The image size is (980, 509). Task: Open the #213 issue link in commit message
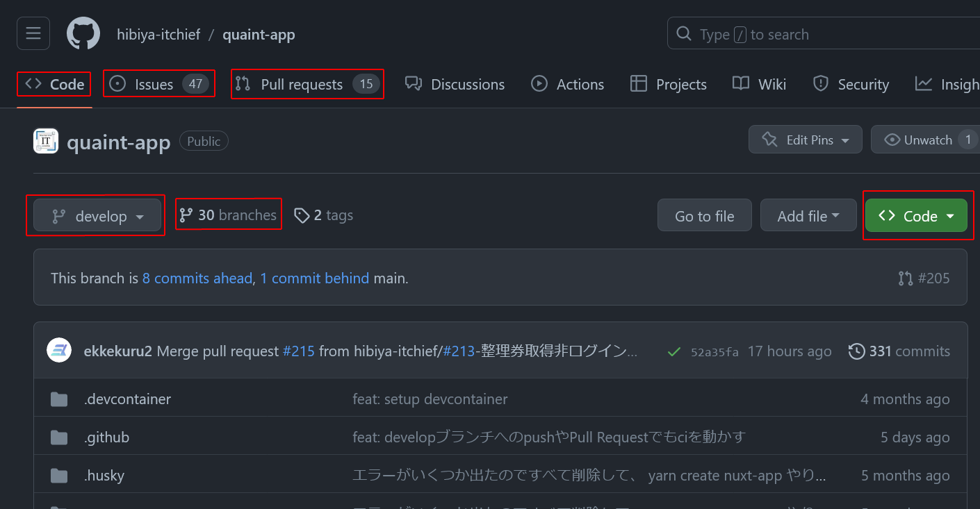[459, 351]
